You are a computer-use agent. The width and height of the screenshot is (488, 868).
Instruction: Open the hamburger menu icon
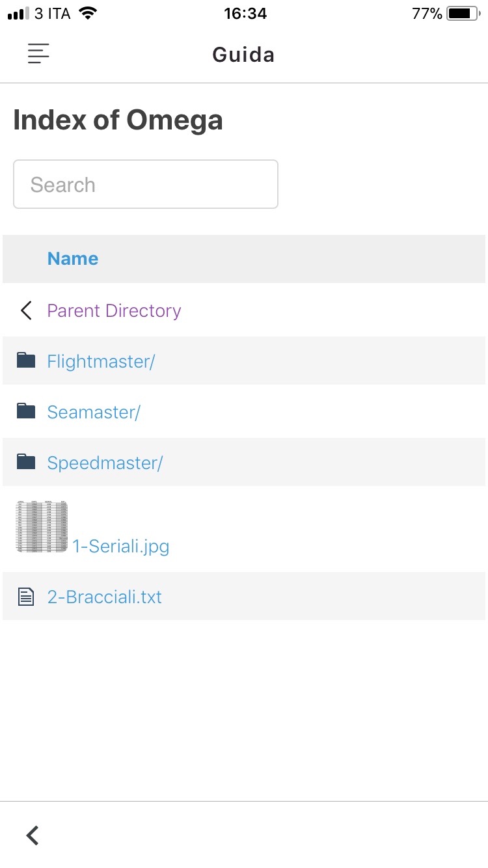click(38, 54)
